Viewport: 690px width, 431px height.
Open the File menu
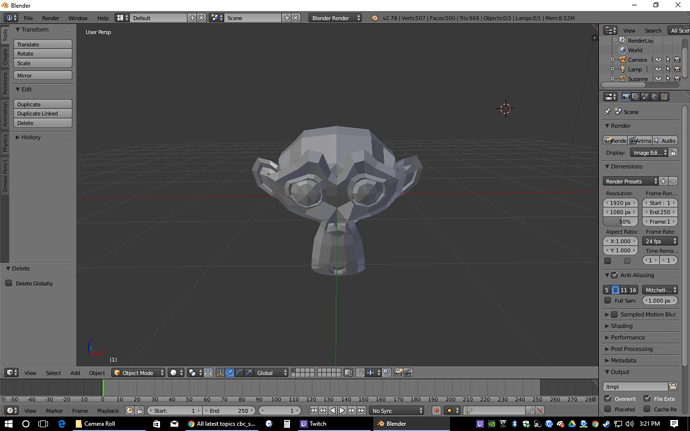coord(28,18)
